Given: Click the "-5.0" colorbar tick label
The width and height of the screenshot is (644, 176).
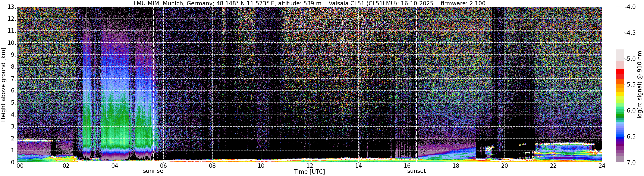Looking at the screenshot, I should point(630,59).
